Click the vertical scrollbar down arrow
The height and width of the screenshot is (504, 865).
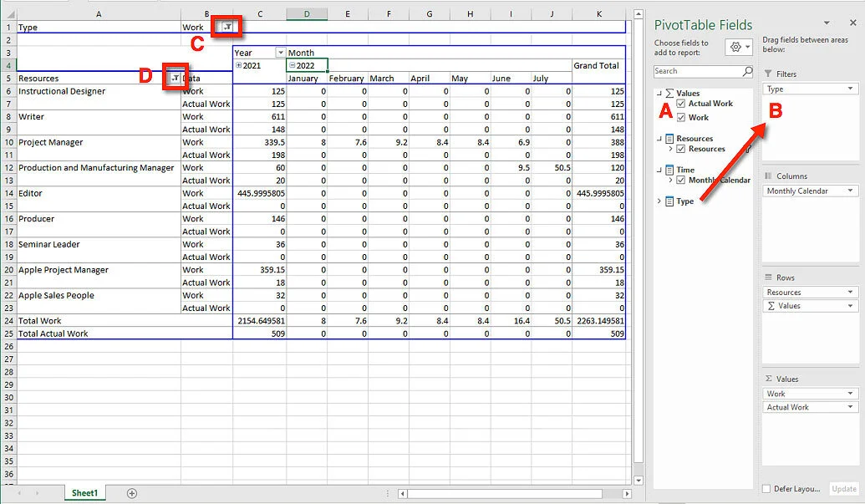(x=639, y=481)
